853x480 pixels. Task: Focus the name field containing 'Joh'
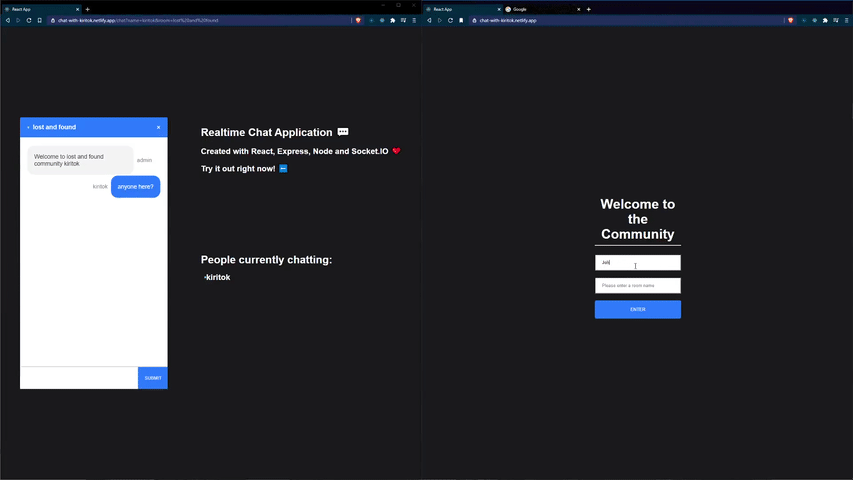[638, 262]
